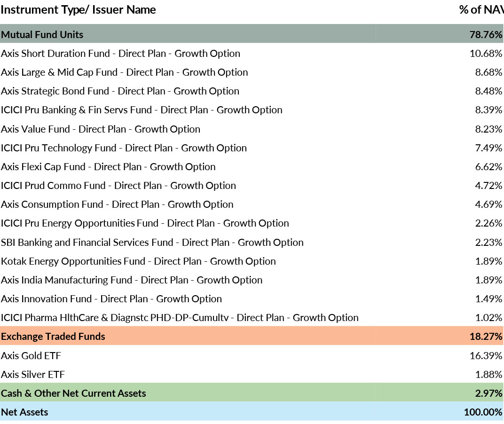The height and width of the screenshot is (424, 504).
Task: Select the 1.88% value for Axis Silver ETF
Action: click(x=488, y=375)
